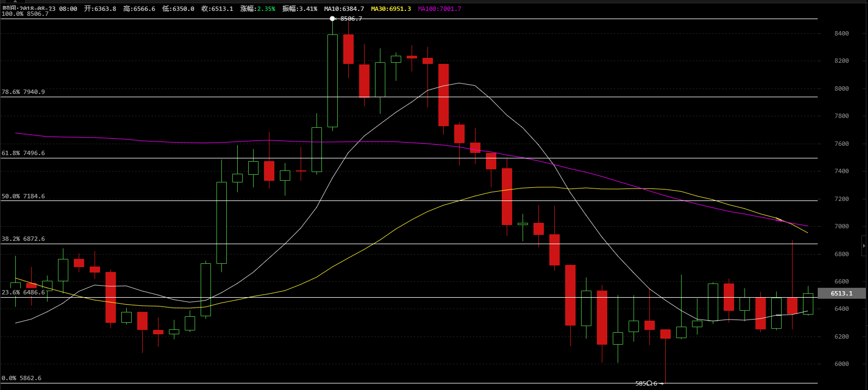This screenshot has width=868, height=390.
Task: Click the green 2.35% change value
Action: (x=266, y=9)
